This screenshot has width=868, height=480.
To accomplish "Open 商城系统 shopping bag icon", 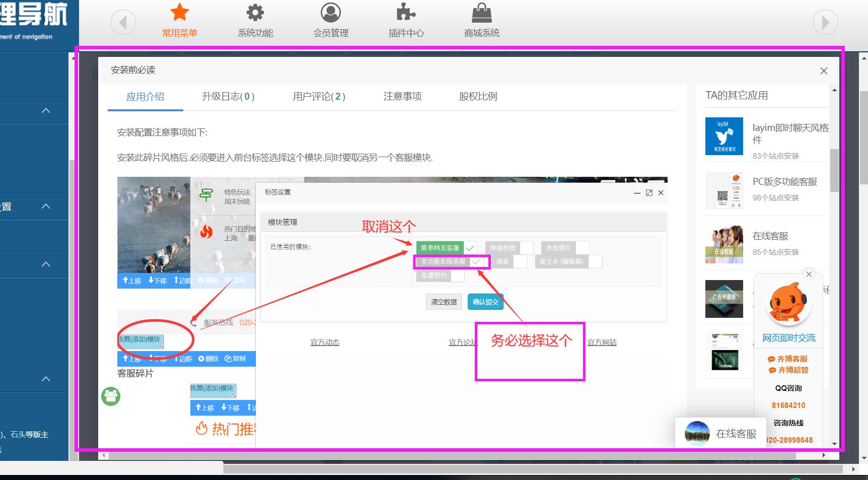I will point(481,13).
